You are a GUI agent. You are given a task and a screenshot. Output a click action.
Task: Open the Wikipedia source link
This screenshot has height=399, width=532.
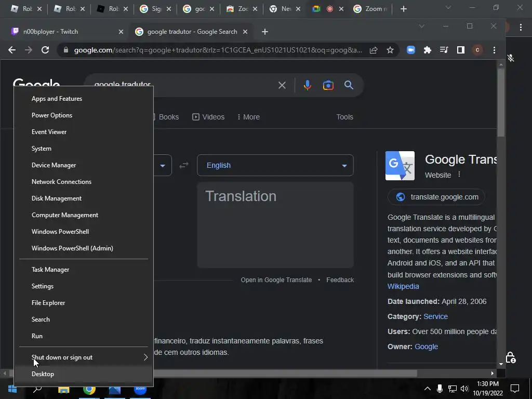[x=403, y=286]
